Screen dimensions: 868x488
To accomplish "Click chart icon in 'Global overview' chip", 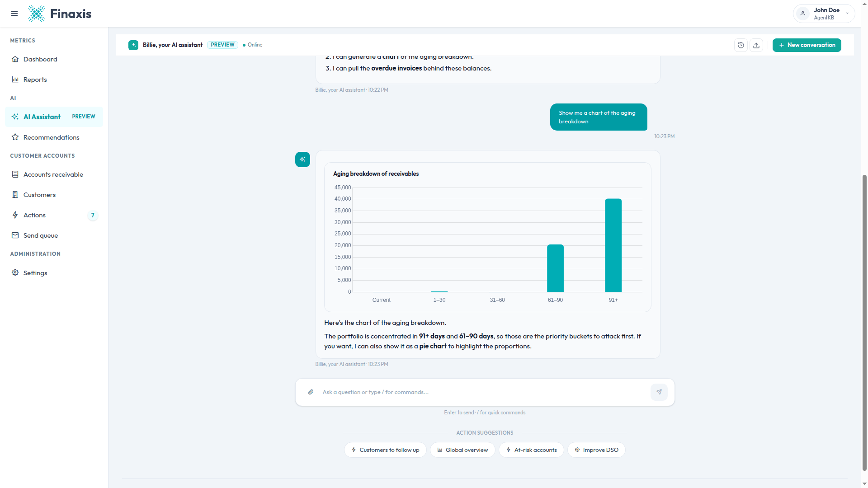I will [440, 450].
